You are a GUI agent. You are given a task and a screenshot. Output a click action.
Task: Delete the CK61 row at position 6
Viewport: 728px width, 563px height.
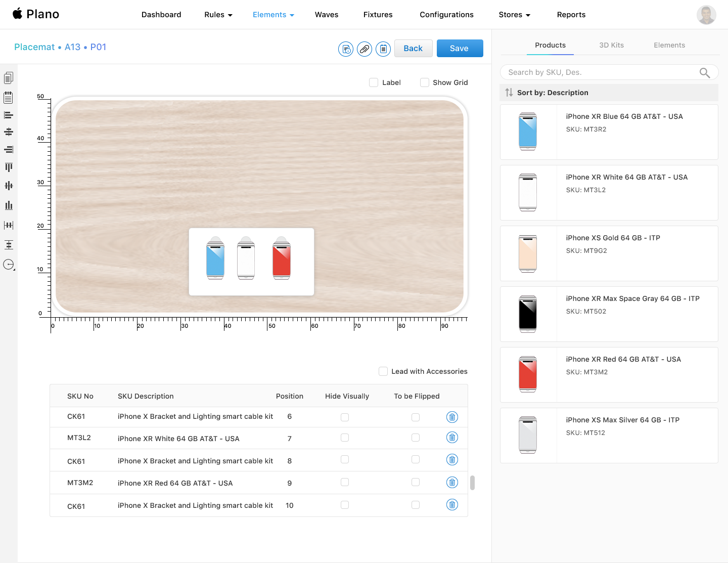pos(452,417)
